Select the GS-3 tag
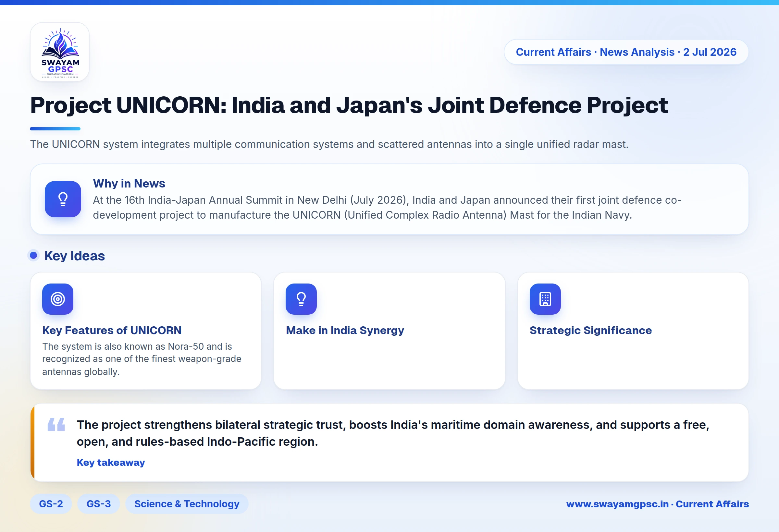 coord(99,504)
